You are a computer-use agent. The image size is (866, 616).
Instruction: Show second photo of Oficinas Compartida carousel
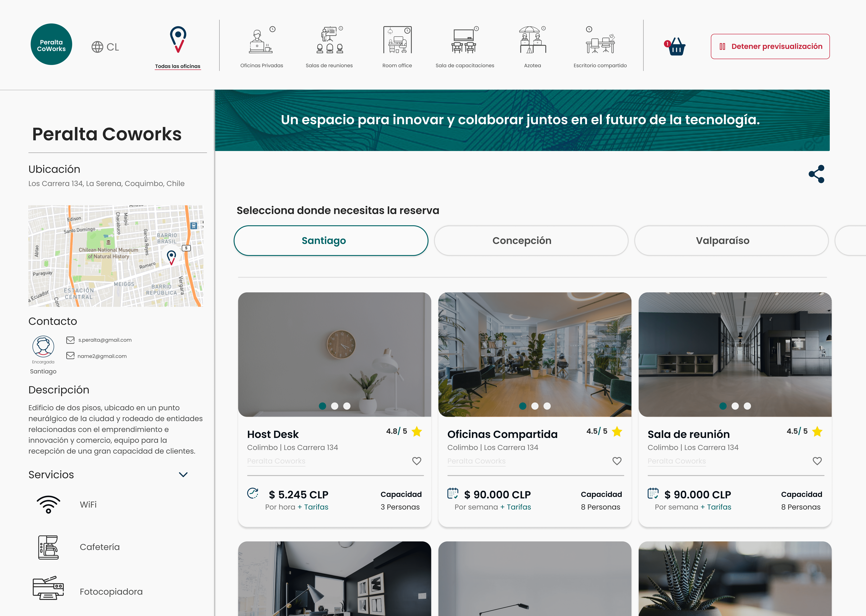pyautogui.click(x=535, y=406)
